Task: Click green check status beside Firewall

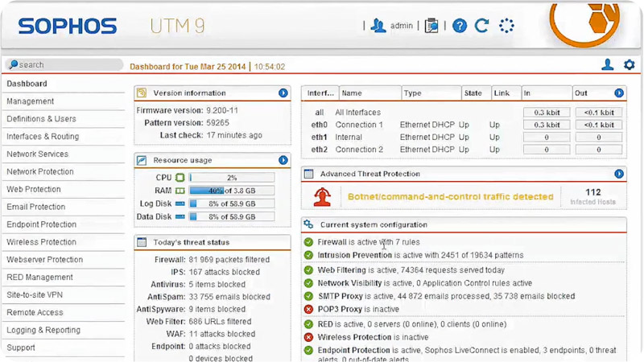Action: click(x=308, y=242)
